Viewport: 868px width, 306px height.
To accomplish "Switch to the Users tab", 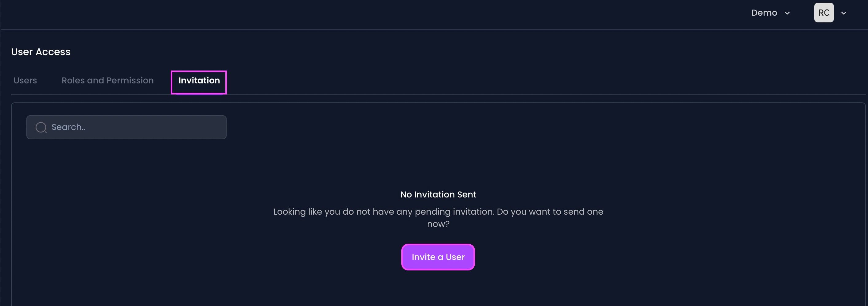I will [x=25, y=80].
